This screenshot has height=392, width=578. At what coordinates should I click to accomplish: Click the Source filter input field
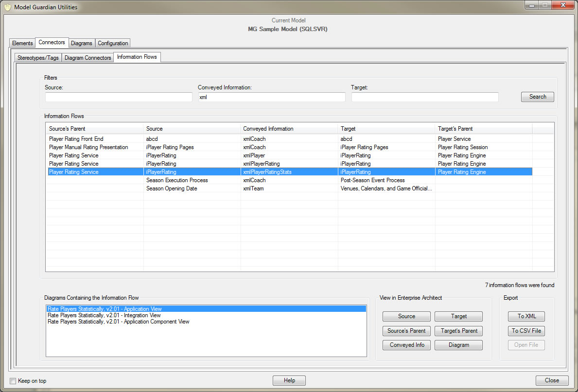tap(119, 97)
